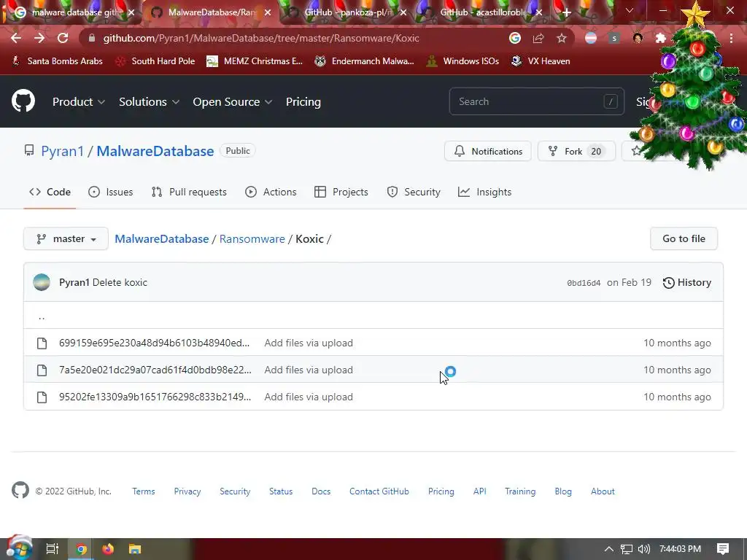Click the volume icon in system tray
Image resolution: width=747 pixels, height=560 pixels.
point(643,549)
